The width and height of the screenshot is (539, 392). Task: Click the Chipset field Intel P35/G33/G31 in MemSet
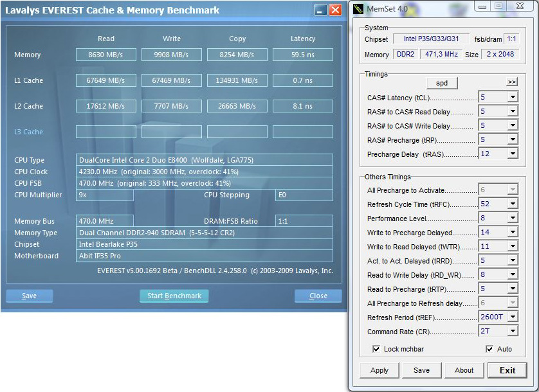(431, 39)
